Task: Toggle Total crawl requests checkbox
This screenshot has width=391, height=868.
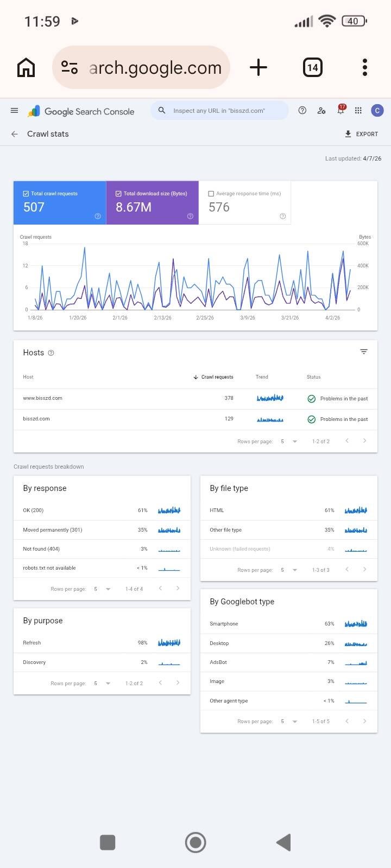Action: click(x=26, y=194)
